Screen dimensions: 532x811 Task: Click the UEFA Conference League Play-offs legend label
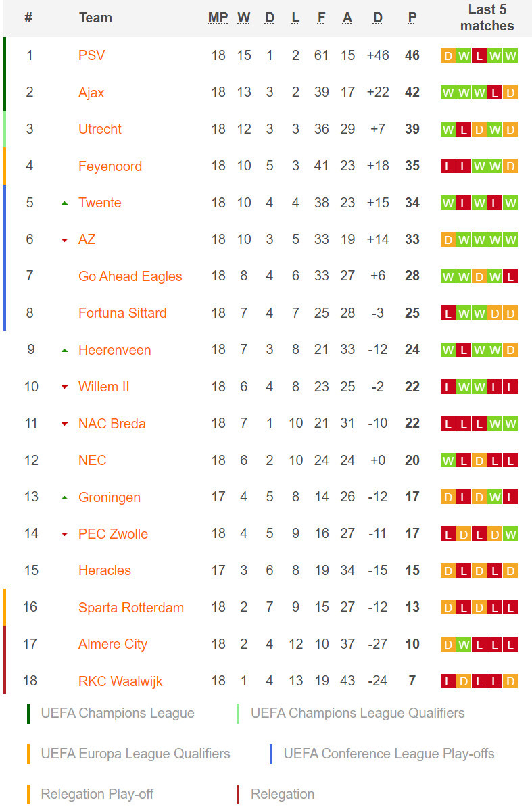(389, 754)
